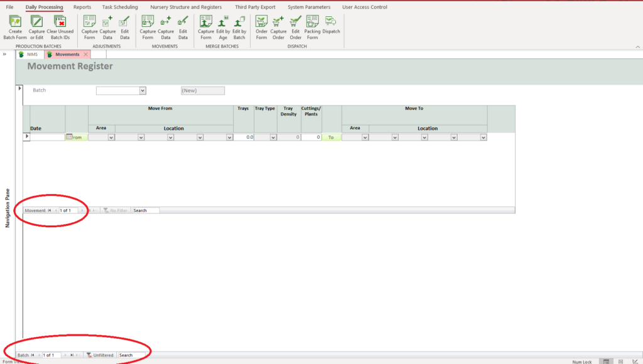
Task: Open the Move From Area dropdown
Action: point(111,137)
